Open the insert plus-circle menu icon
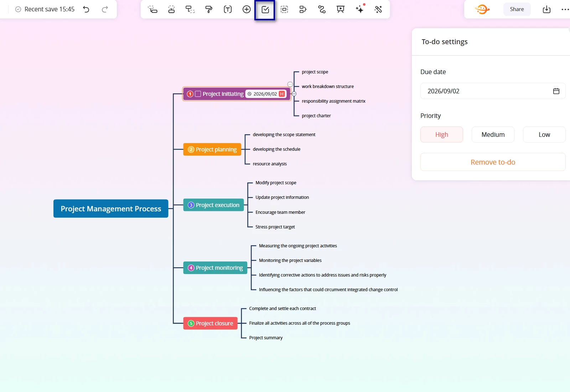Screen dimensions: 570x392 (x=247, y=10)
